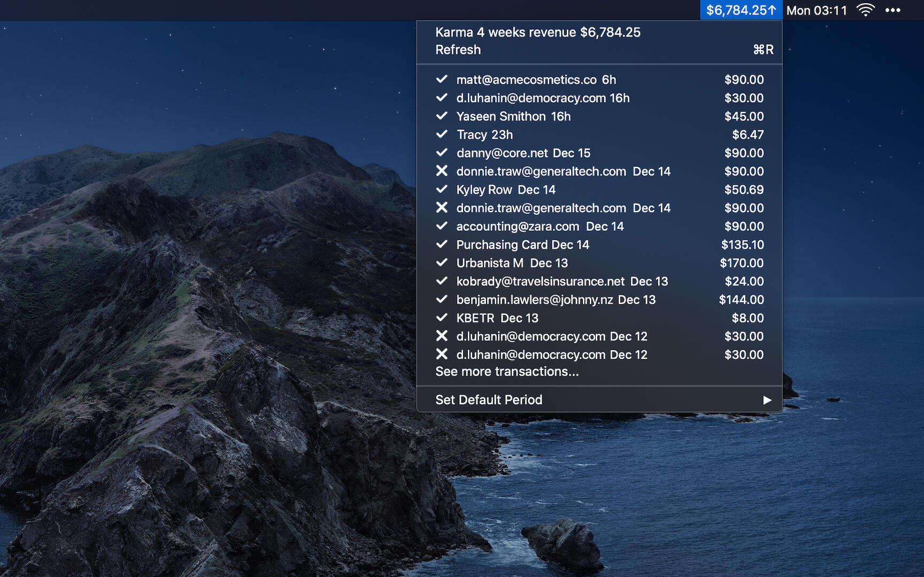This screenshot has width=924, height=577.
Task: Select the Refresh menu item
Action: (x=458, y=50)
